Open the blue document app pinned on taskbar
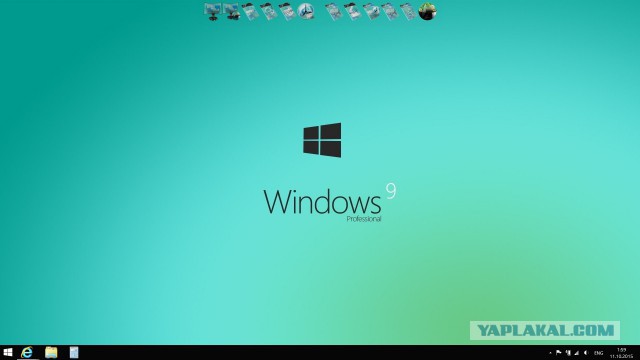 (74, 352)
